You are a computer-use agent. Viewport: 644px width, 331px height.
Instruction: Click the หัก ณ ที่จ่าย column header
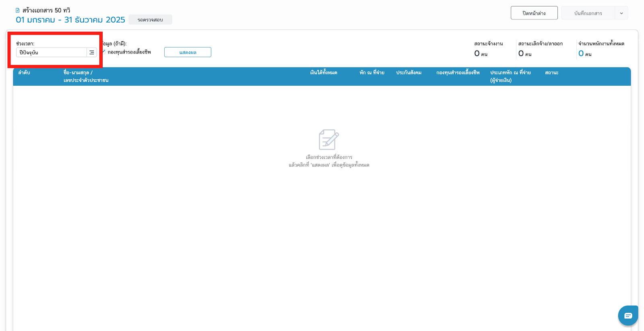point(372,73)
